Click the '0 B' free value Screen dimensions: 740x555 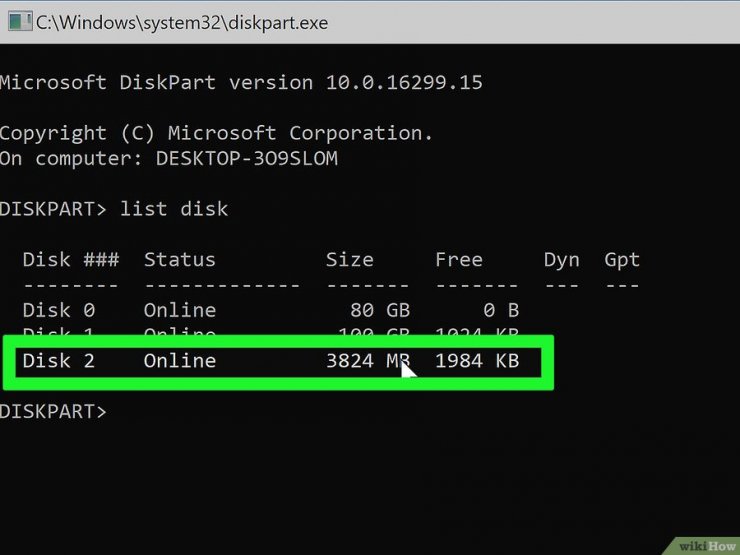[x=501, y=310]
